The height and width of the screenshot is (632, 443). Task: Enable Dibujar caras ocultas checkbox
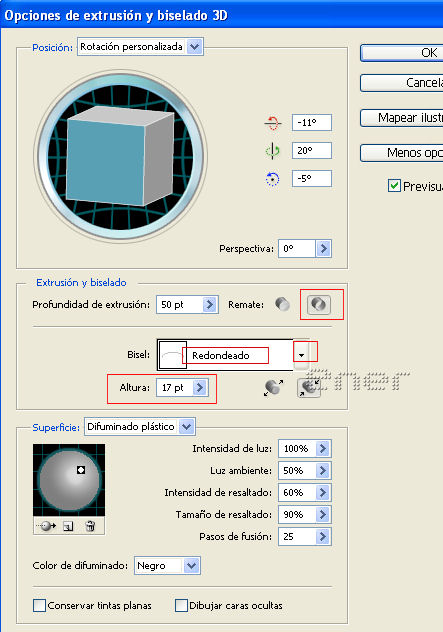pyautogui.click(x=181, y=605)
